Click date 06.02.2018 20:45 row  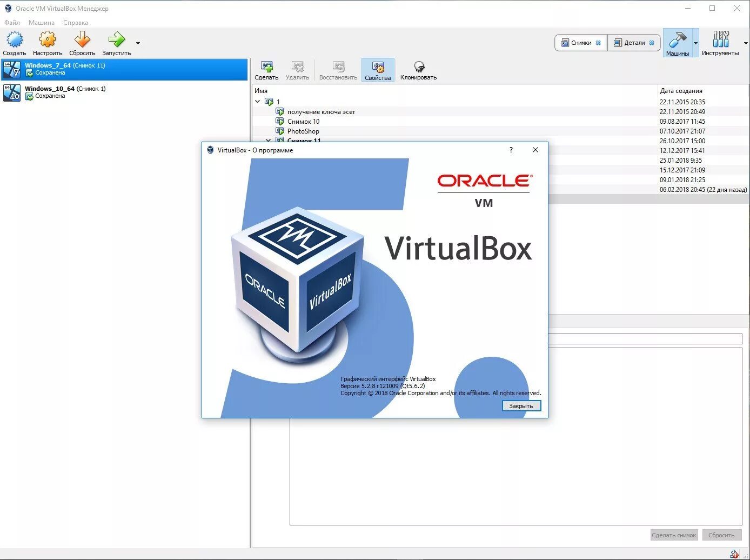703,190
